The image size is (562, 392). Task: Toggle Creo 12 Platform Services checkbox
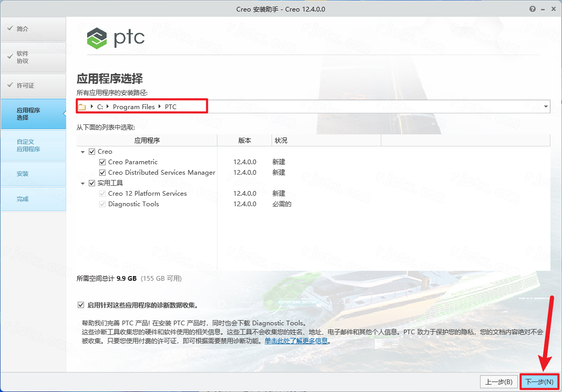[x=102, y=194]
